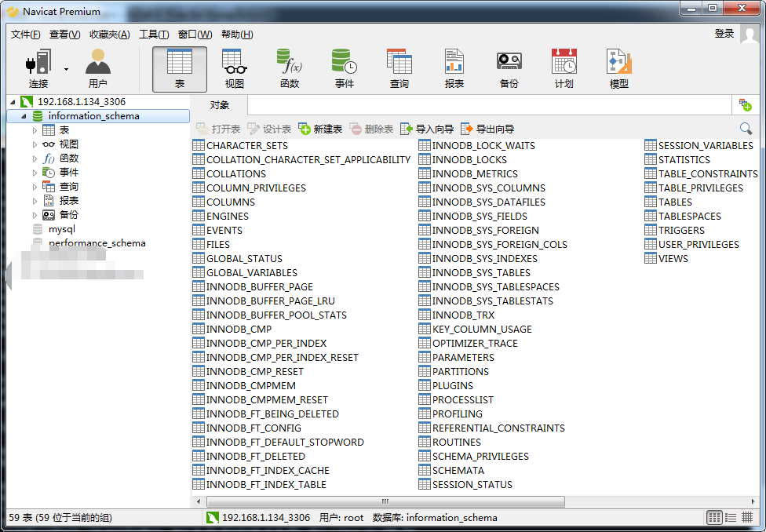Click the search magnifier icon in object toolbar

(746, 129)
